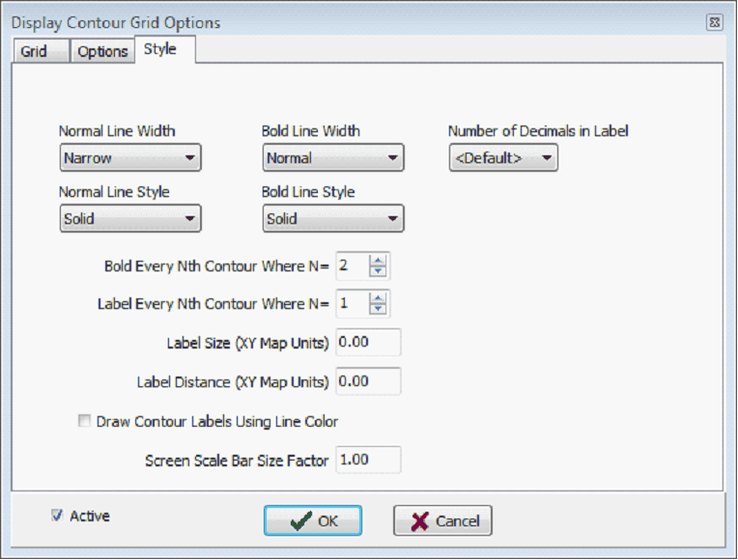Enable Draw Contour Labels Using Line Color

click(84, 421)
